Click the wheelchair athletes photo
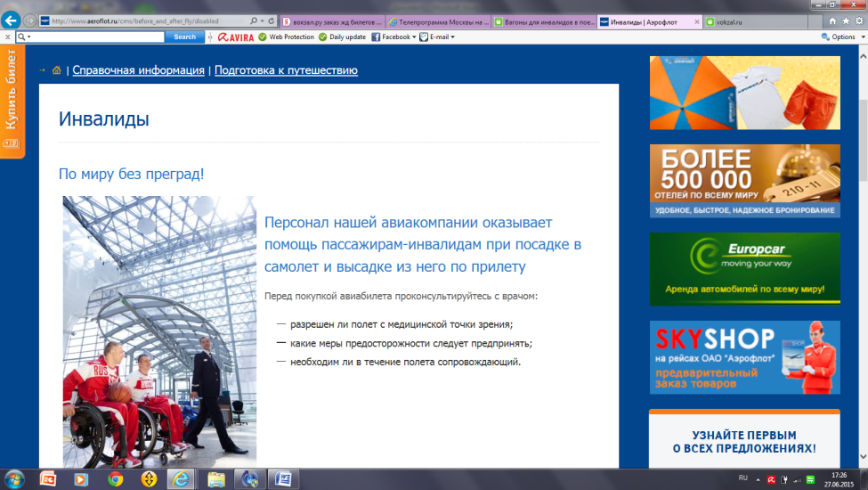 [159, 331]
